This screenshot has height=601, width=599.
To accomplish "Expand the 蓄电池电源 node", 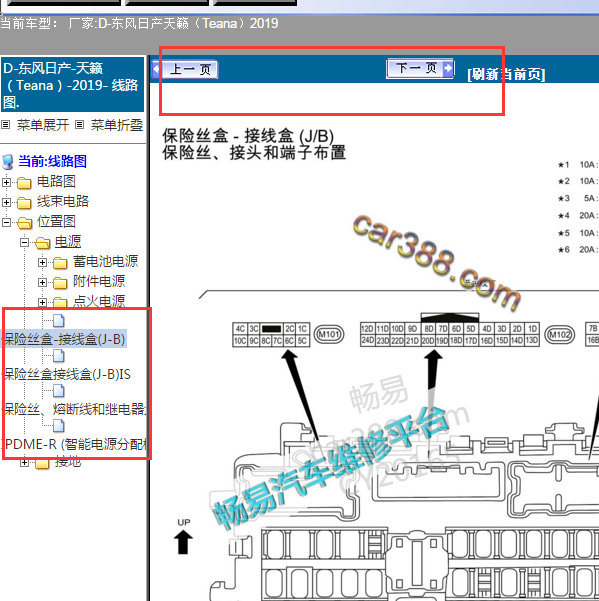I will click(42, 263).
